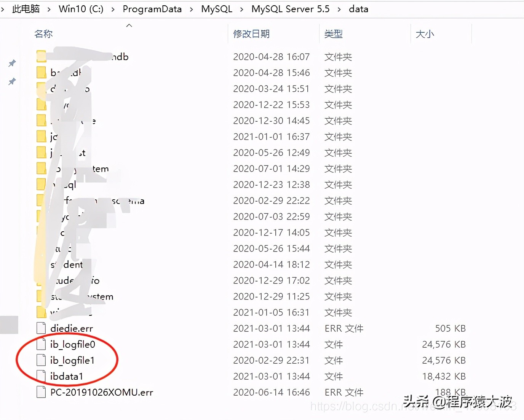Open the folder icon beside jc
This screenshot has height=420, width=524.
(x=40, y=137)
